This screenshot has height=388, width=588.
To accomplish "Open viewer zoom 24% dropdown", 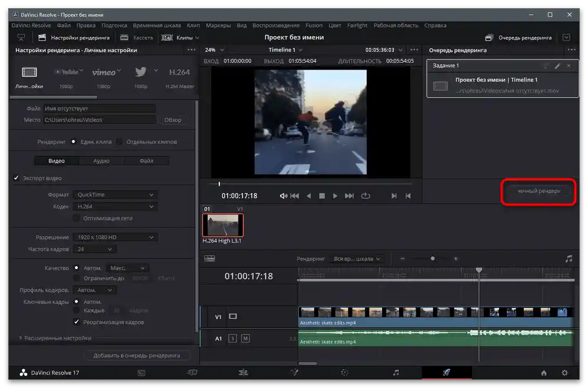I will point(214,50).
